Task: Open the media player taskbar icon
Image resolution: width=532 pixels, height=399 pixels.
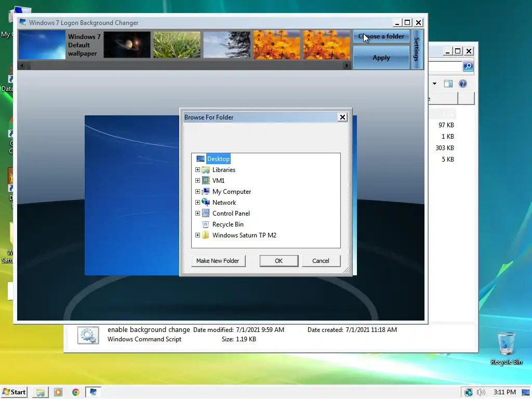Action: 58,392
